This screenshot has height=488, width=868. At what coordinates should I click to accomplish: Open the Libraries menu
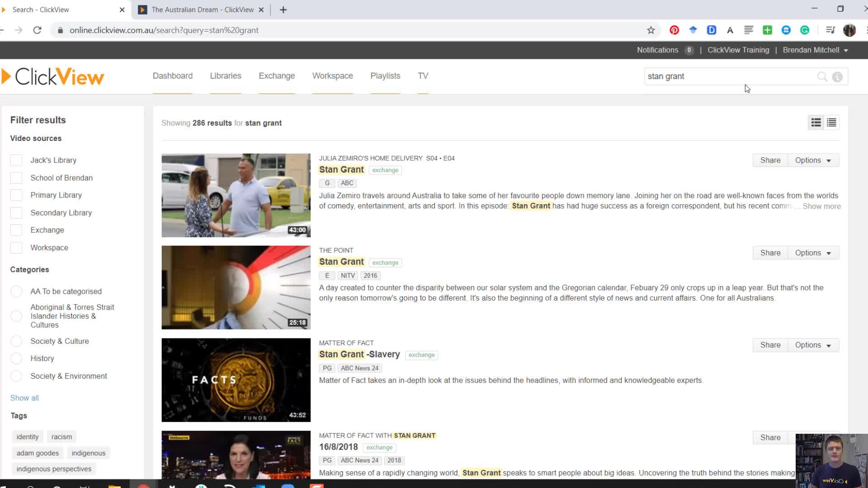click(226, 76)
